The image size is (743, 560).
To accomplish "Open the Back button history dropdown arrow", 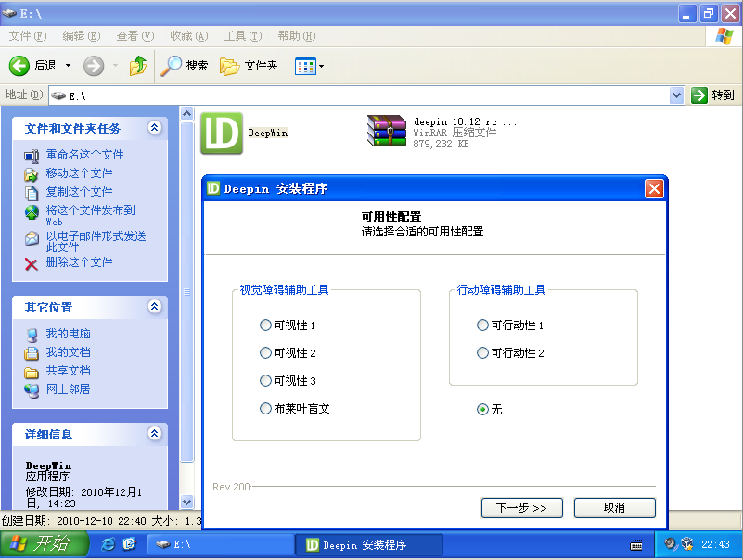I will click(x=69, y=66).
